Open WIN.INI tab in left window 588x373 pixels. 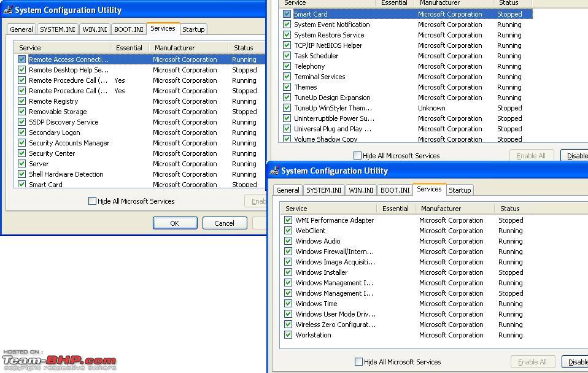[95, 29]
